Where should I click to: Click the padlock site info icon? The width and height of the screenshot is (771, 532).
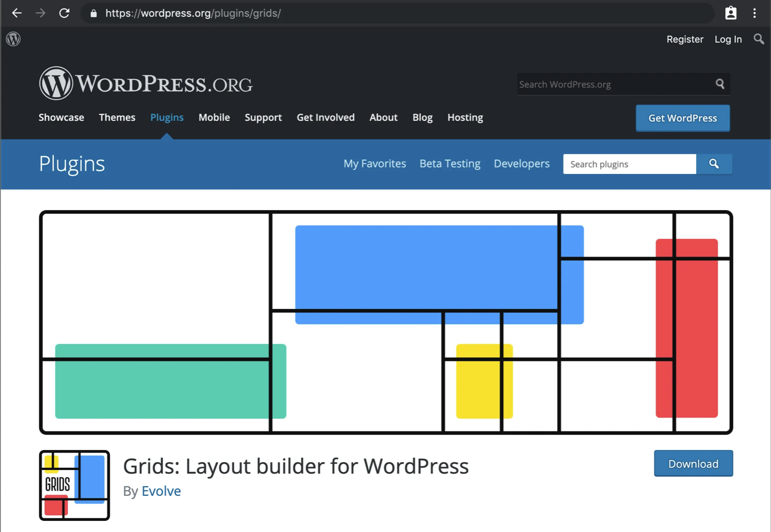[94, 14]
